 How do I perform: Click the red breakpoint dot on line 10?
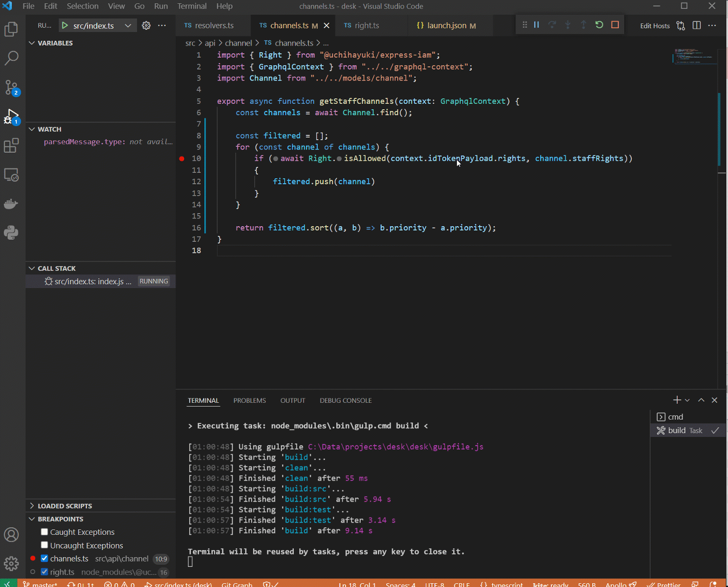coord(181,159)
